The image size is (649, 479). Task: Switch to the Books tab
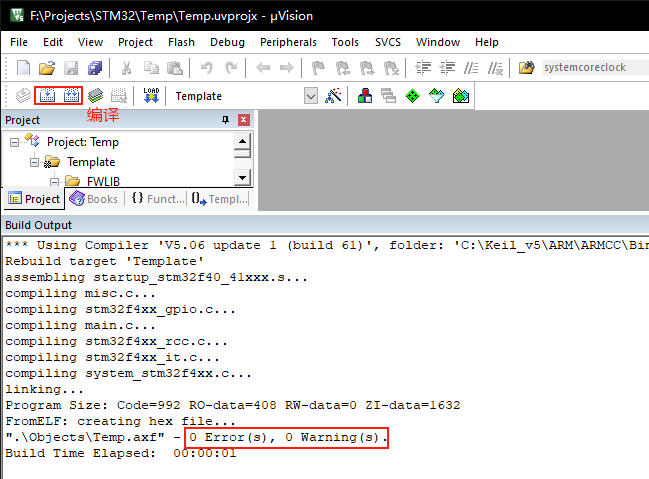93,199
